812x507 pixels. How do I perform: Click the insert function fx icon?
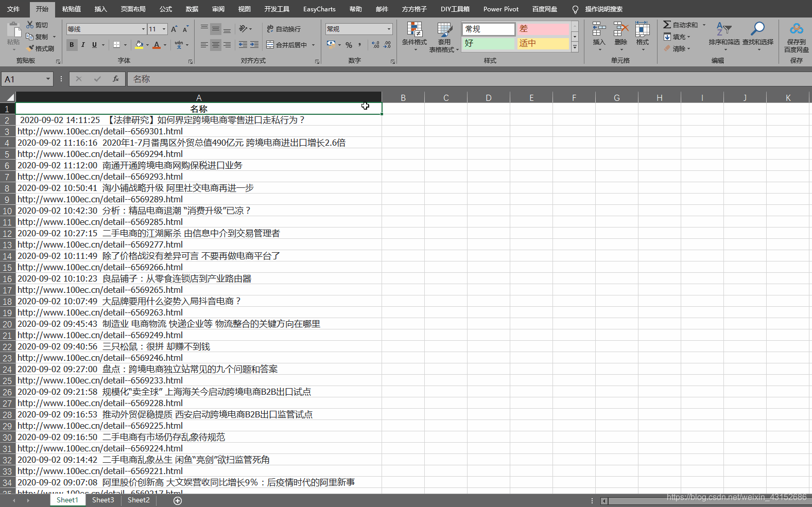[x=116, y=79]
